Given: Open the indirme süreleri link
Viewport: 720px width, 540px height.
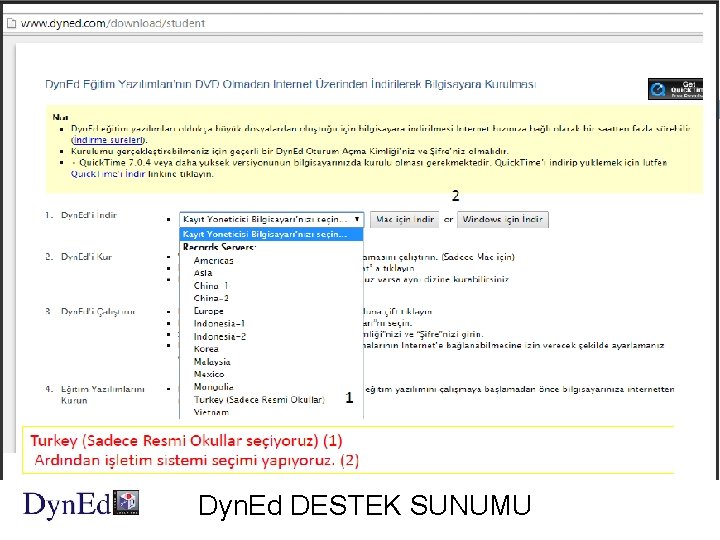Looking at the screenshot, I should point(108,140).
